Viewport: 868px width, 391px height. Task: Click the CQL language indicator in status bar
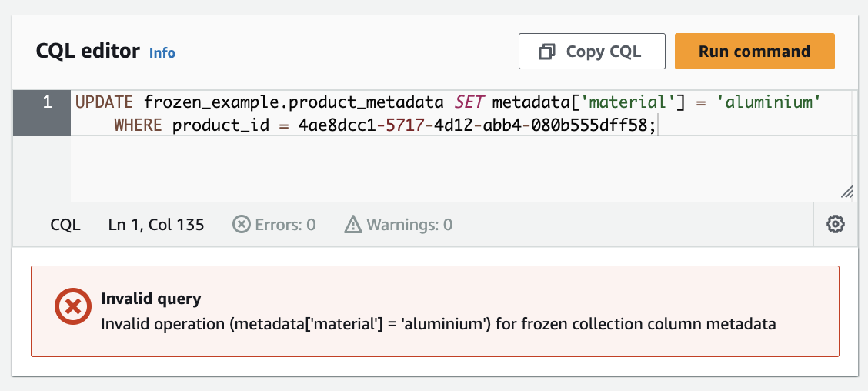[65, 225]
